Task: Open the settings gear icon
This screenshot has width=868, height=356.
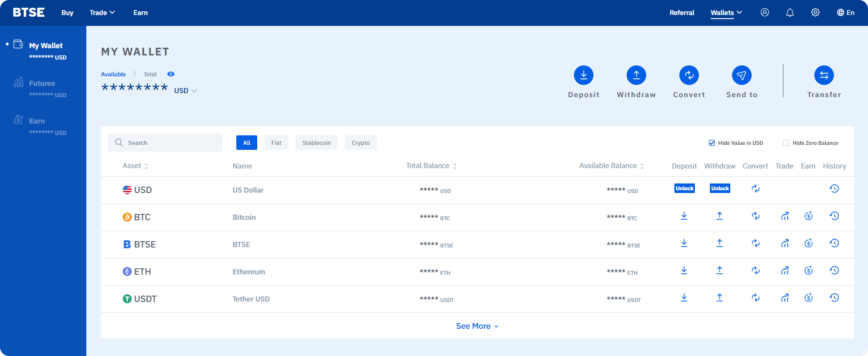Action: pyautogui.click(x=815, y=13)
